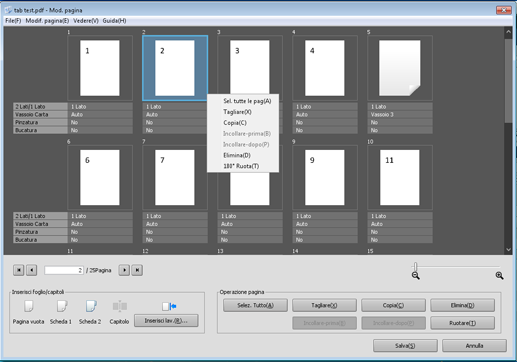Click the Tagliare(X) operation button
Viewport: 517px width, 362px height.
click(324, 305)
